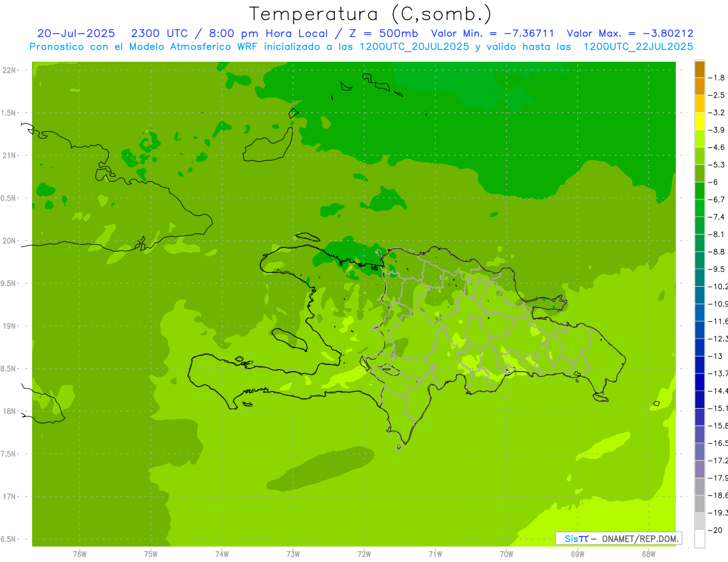Click the "-9.5" legend value
728x562 pixels.
pos(716,269)
